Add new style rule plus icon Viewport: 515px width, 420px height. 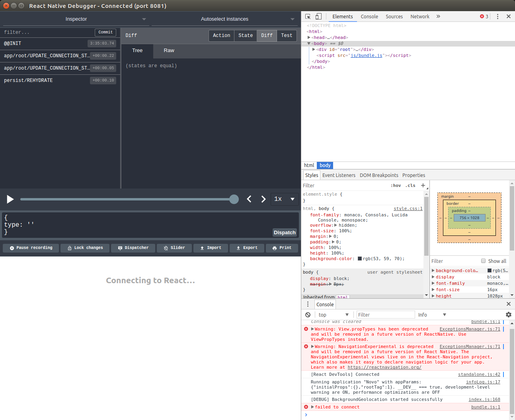tap(423, 185)
